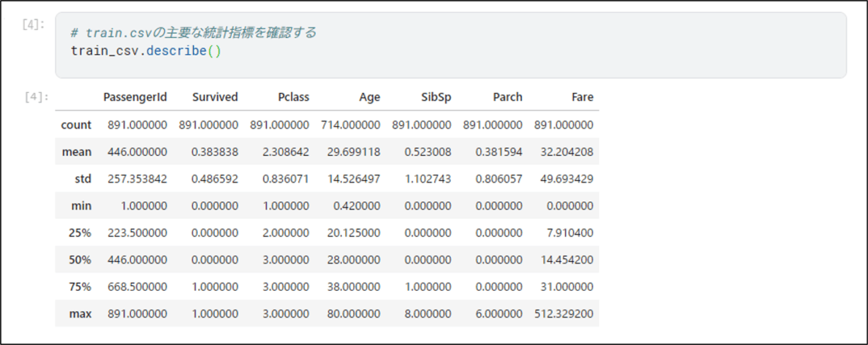The height and width of the screenshot is (345, 868).
Task: Click the Parch column header
Action: (x=507, y=97)
